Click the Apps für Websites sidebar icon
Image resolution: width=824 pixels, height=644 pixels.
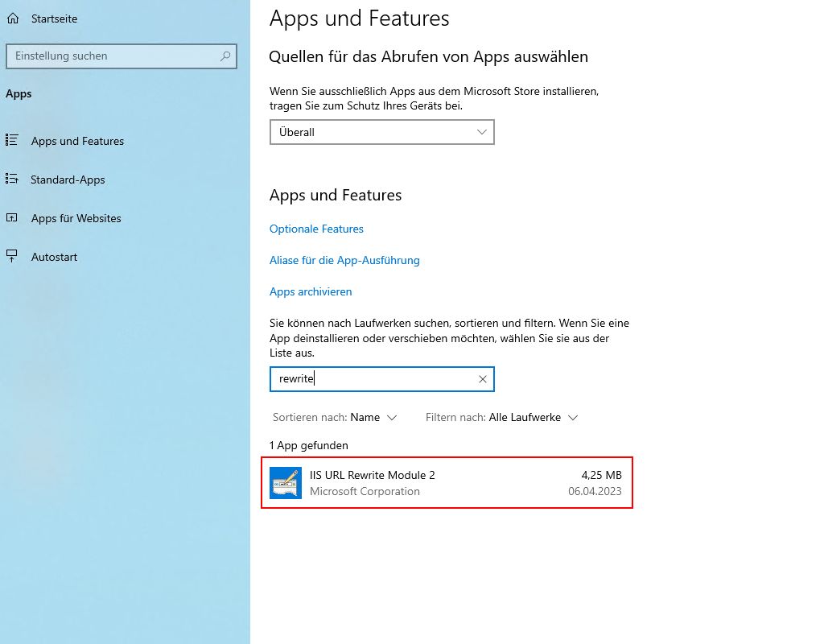pos(12,218)
